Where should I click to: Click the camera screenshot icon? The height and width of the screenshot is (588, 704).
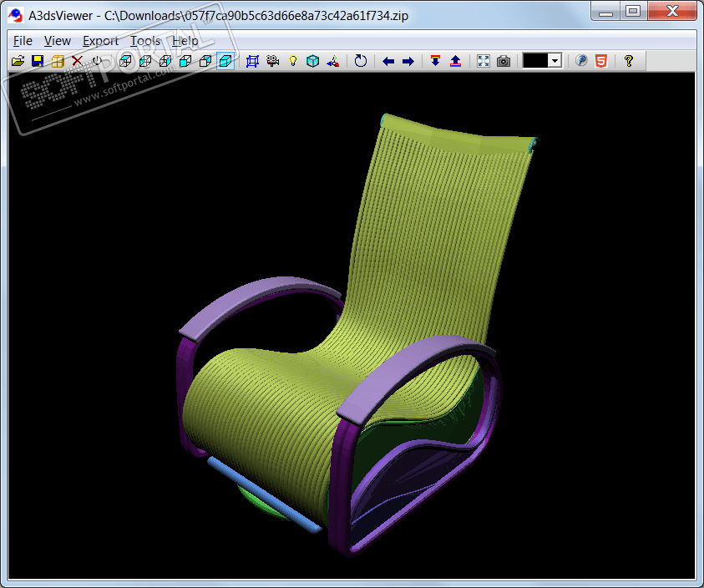coord(504,61)
